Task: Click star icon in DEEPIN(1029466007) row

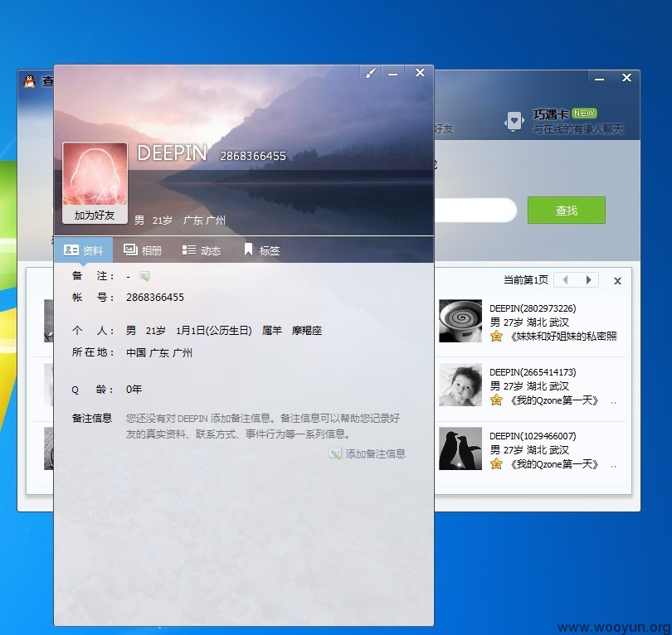Action: [x=496, y=463]
